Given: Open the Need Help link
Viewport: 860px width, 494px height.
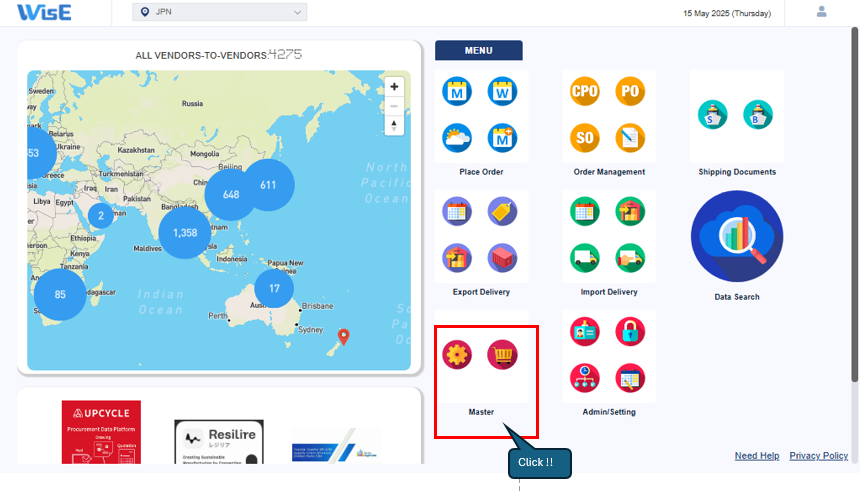Looking at the screenshot, I should (x=756, y=456).
